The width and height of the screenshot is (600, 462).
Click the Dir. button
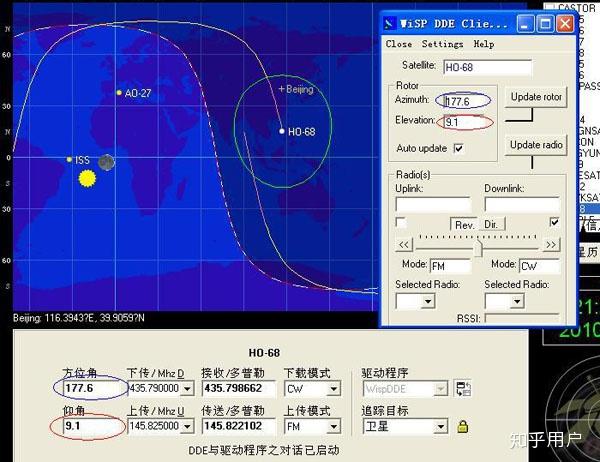pyautogui.click(x=492, y=224)
